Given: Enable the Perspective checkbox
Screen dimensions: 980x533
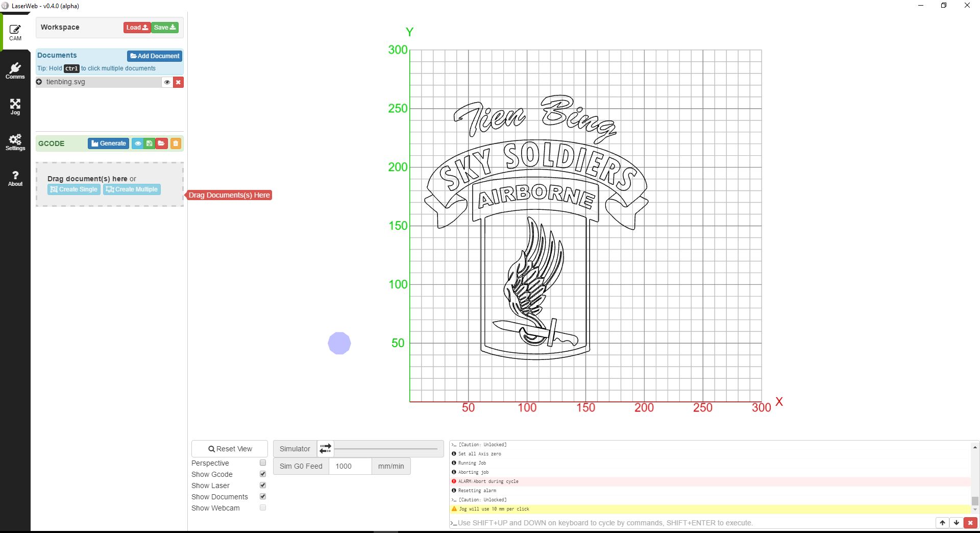Looking at the screenshot, I should [x=263, y=463].
